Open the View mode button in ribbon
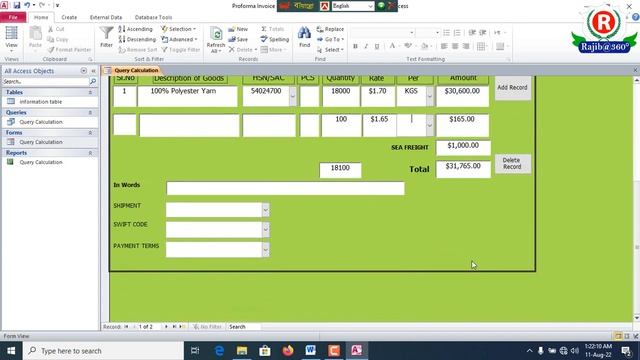640x360 pixels. pos(11,38)
